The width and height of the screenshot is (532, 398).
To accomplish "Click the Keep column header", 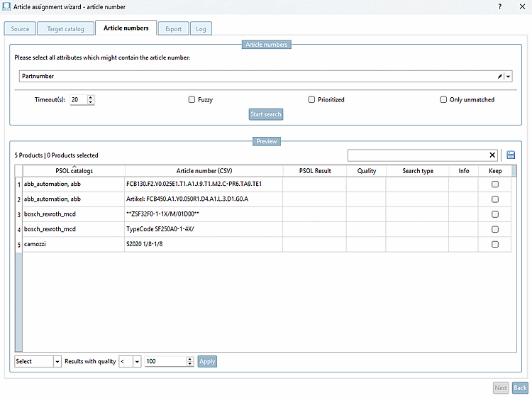I will [x=495, y=171].
